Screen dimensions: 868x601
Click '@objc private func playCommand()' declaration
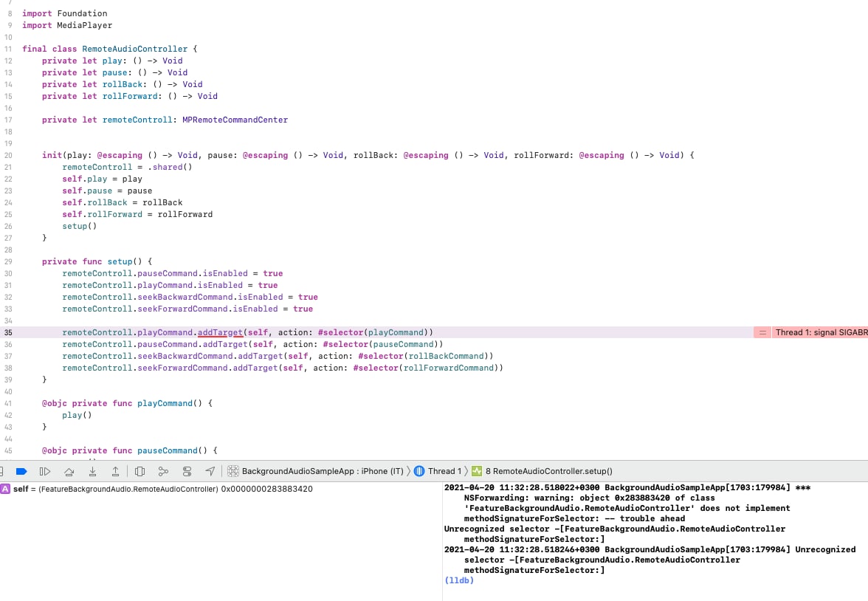point(123,403)
